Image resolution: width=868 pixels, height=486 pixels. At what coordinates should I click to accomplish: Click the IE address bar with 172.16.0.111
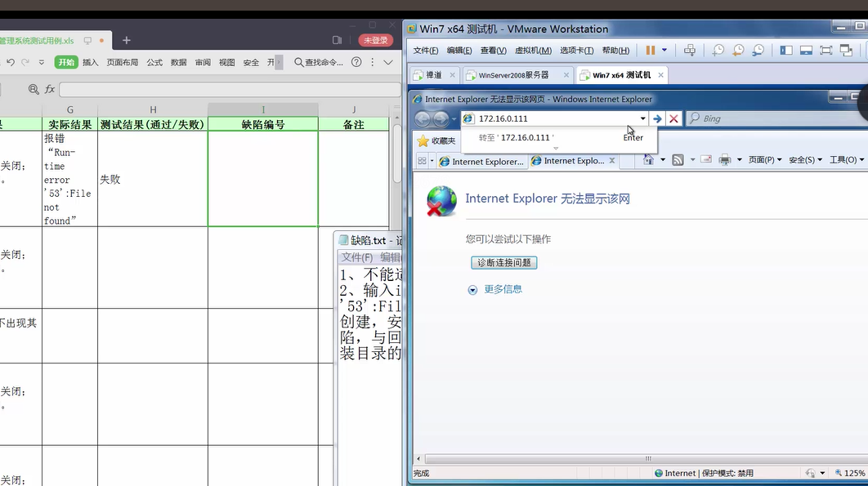[x=550, y=118]
